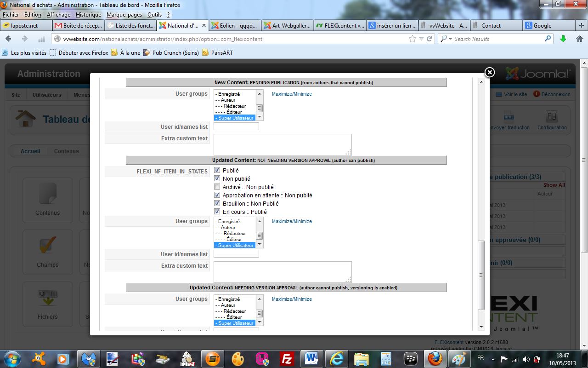Click Maximize/Minimize link under Needing Version Approval
Viewport: 588px width, 368px height.
click(x=292, y=299)
